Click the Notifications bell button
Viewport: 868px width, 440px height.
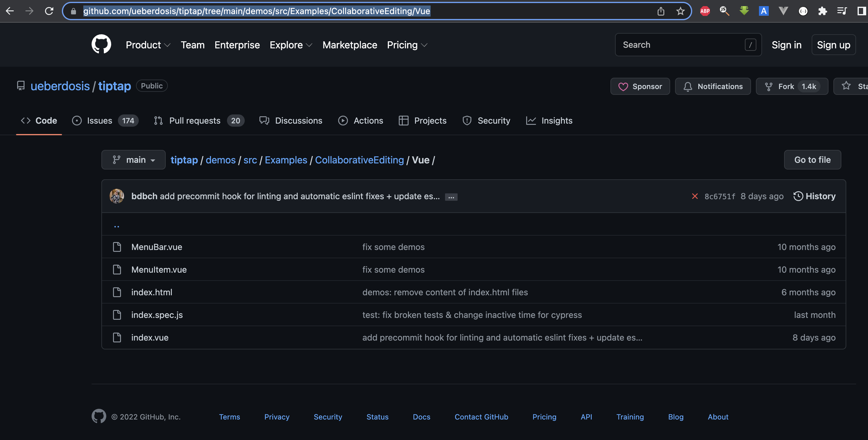(x=713, y=86)
